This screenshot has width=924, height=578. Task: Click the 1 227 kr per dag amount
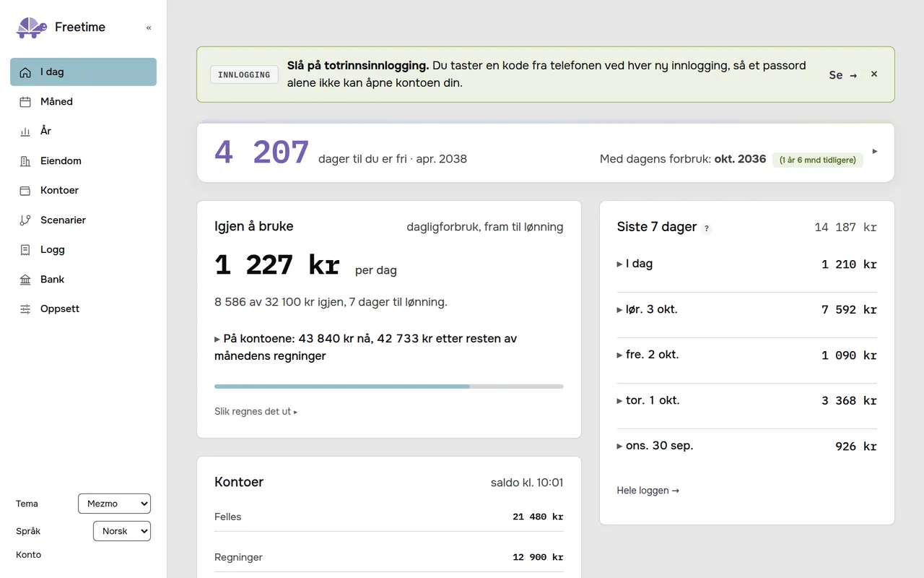pos(277,265)
